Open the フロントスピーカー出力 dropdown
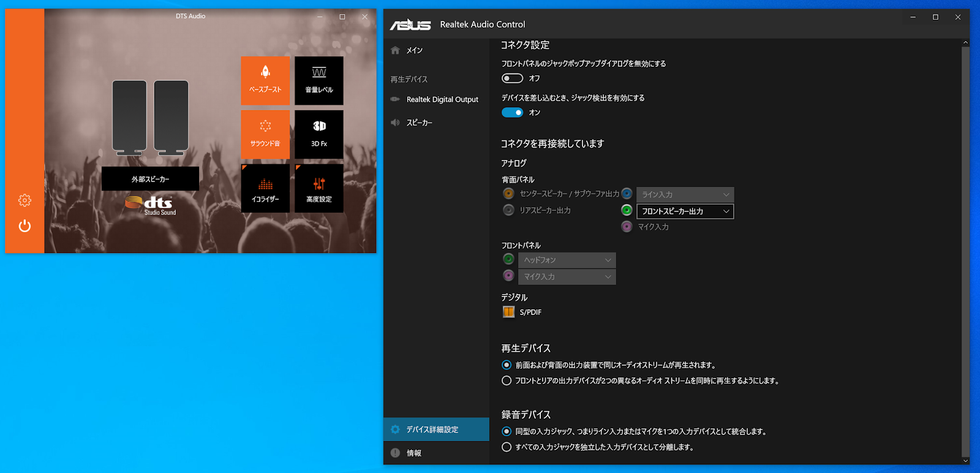Image resolution: width=980 pixels, height=473 pixels. pyautogui.click(x=685, y=211)
